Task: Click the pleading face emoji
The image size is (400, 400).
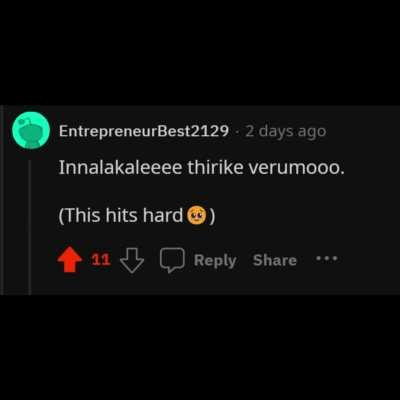Action: pyautogui.click(x=196, y=215)
